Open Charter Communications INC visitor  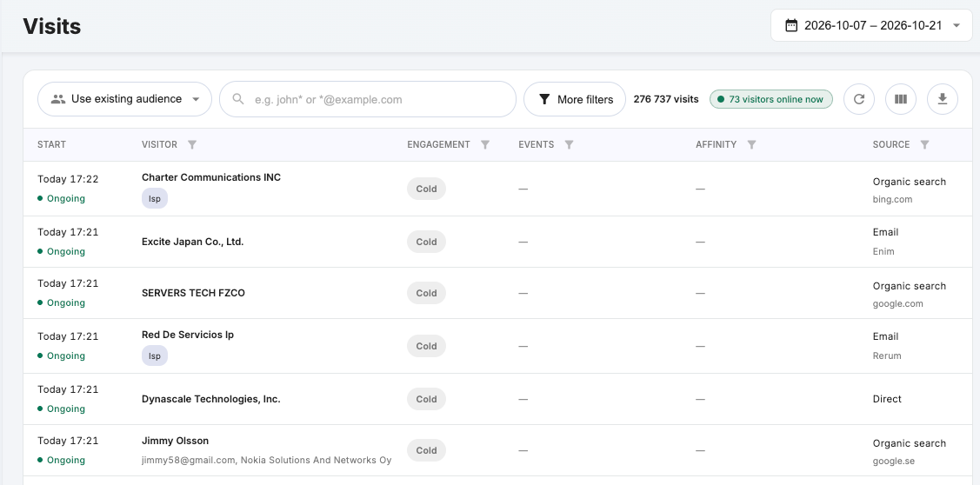[x=211, y=177]
